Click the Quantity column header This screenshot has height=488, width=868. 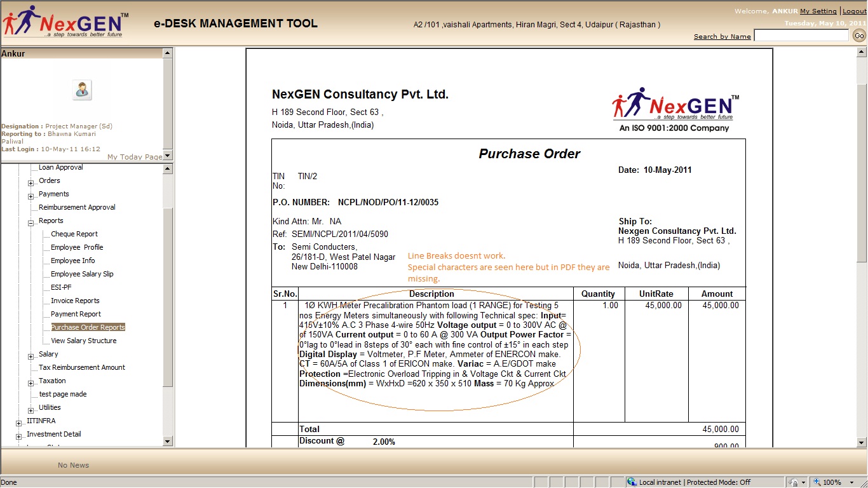tap(598, 294)
